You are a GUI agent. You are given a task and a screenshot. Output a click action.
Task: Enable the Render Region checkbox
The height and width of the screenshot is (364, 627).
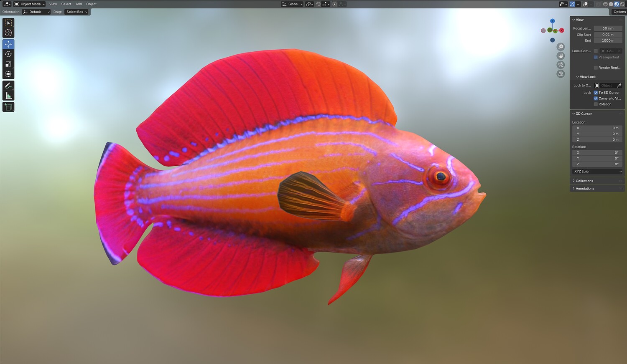click(x=596, y=68)
